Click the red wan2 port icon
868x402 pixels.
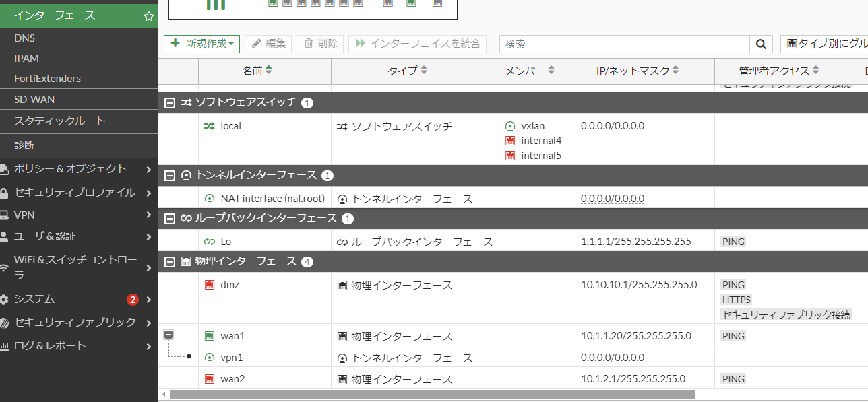point(209,379)
